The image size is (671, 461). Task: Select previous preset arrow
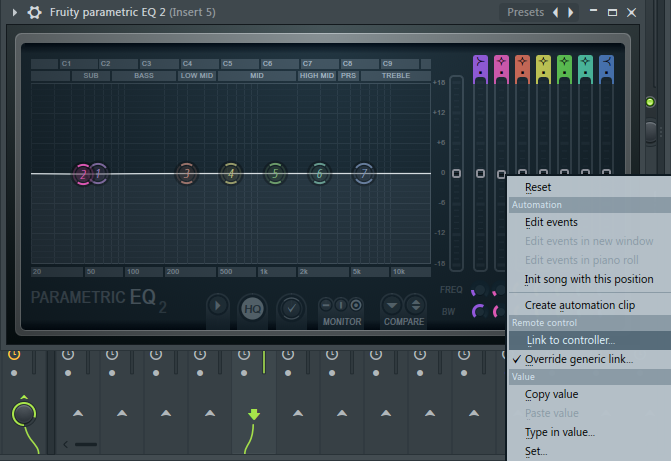[x=555, y=12]
